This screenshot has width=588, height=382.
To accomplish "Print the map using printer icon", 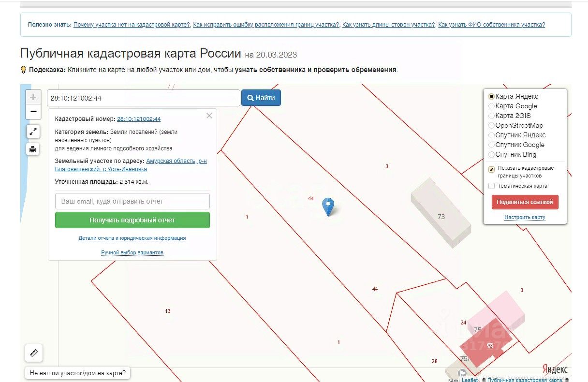I will point(33,149).
